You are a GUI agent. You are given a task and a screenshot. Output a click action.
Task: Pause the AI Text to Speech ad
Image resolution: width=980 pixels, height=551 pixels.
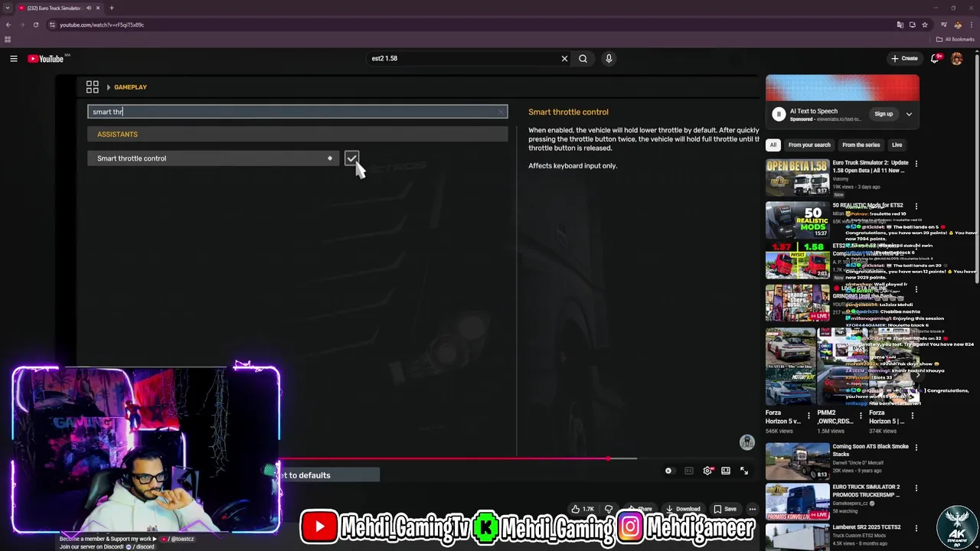click(x=779, y=114)
